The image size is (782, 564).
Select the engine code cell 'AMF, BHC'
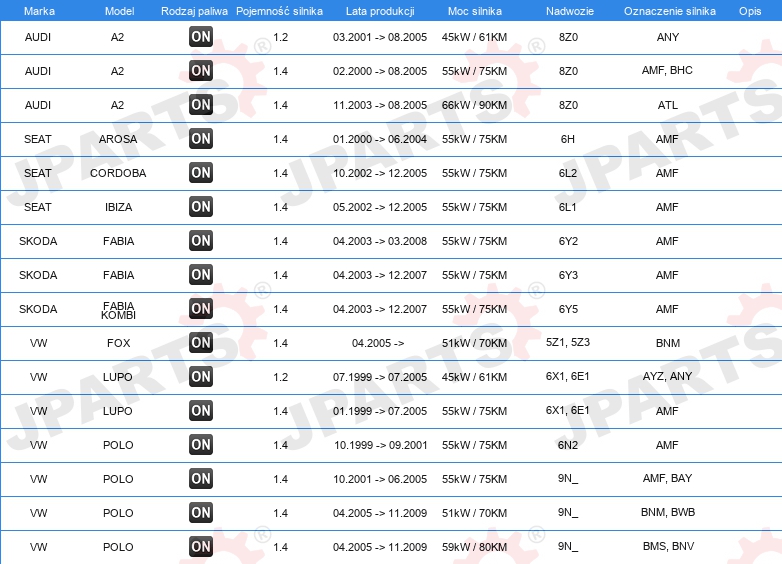667,70
